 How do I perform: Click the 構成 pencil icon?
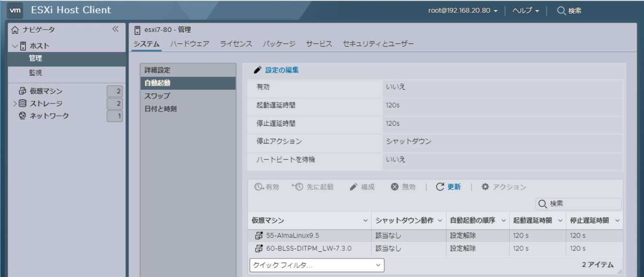(354, 187)
